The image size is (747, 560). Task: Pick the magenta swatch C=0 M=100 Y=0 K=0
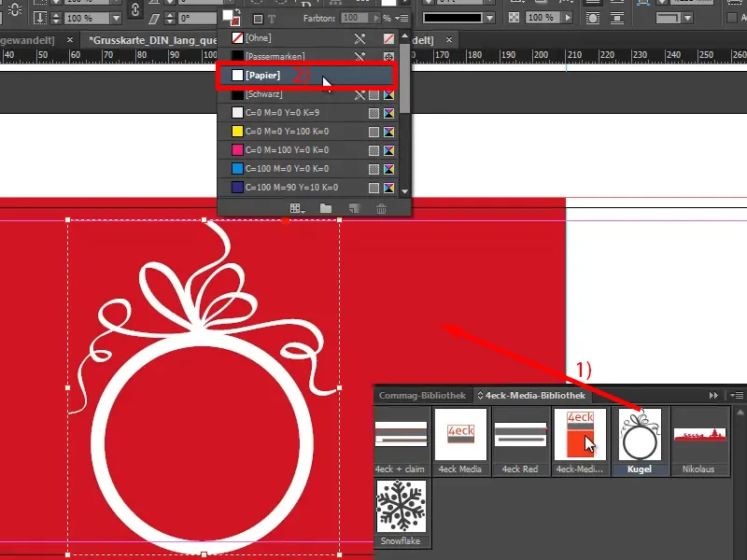pyautogui.click(x=308, y=150)
